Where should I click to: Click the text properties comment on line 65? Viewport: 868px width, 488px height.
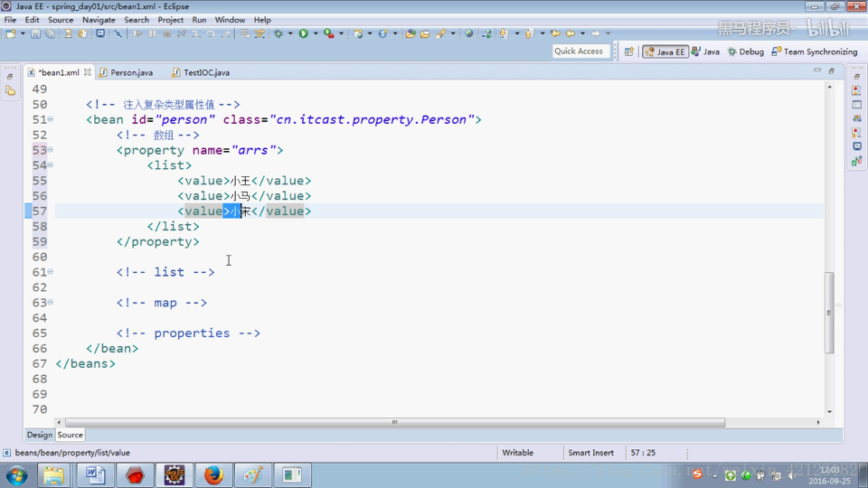[x=188, y=333]
